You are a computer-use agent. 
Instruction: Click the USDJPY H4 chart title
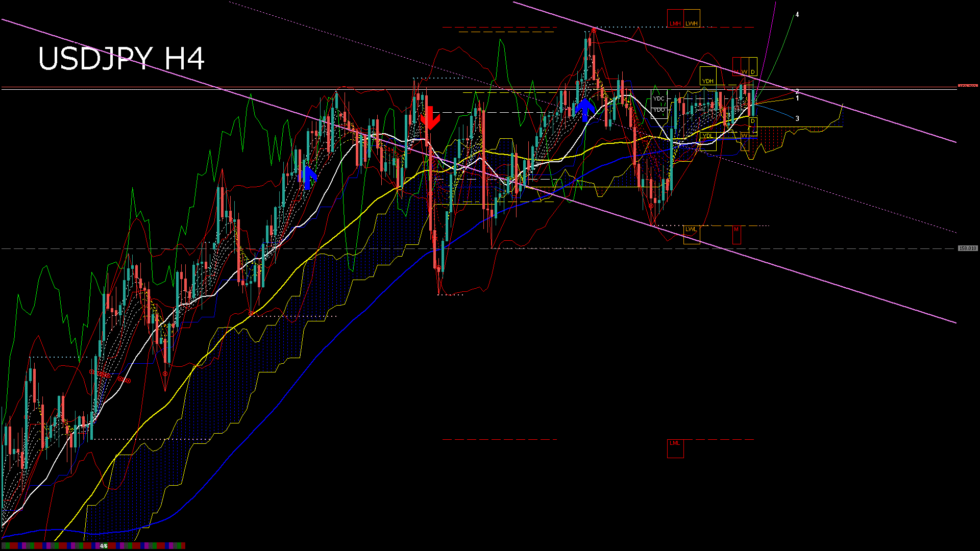pos(121,59)
